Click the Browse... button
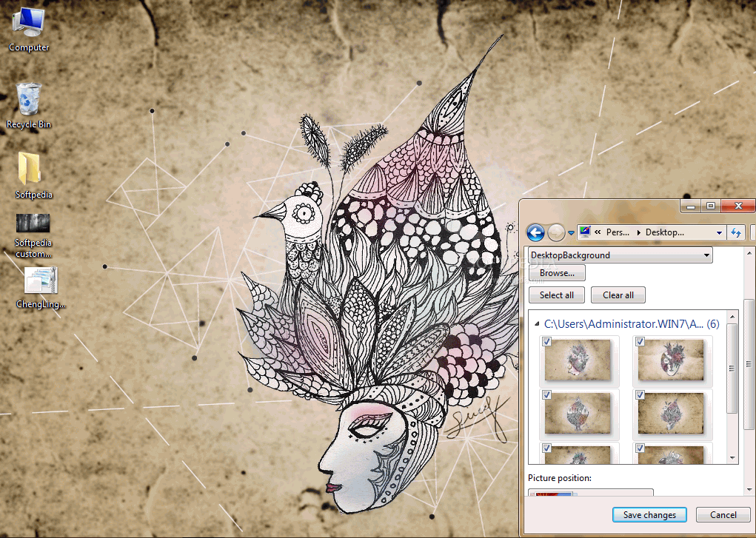 tap(557, 273)
